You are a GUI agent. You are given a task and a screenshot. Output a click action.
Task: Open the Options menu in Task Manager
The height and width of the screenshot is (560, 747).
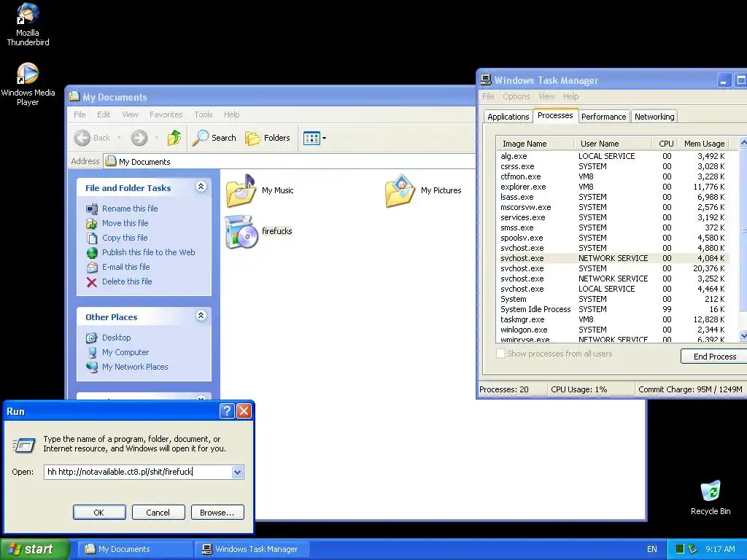click(x=516, y=97)
